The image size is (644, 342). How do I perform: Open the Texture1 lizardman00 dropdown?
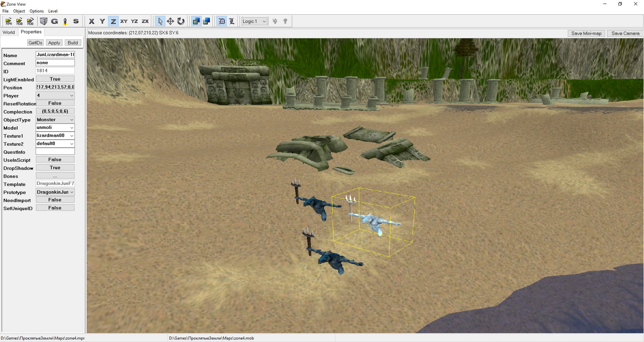coord(55,136)
